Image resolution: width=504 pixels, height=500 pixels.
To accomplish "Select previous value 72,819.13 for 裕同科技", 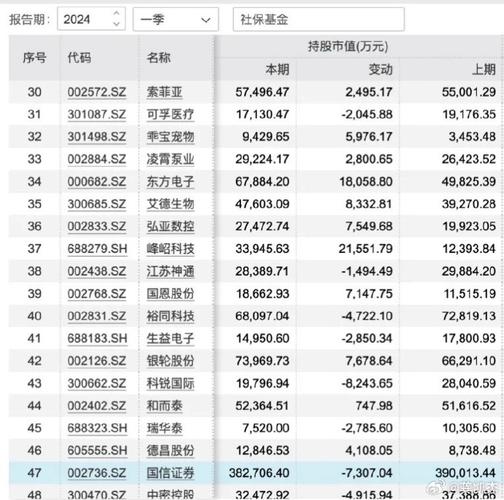I will coord(469,316).
